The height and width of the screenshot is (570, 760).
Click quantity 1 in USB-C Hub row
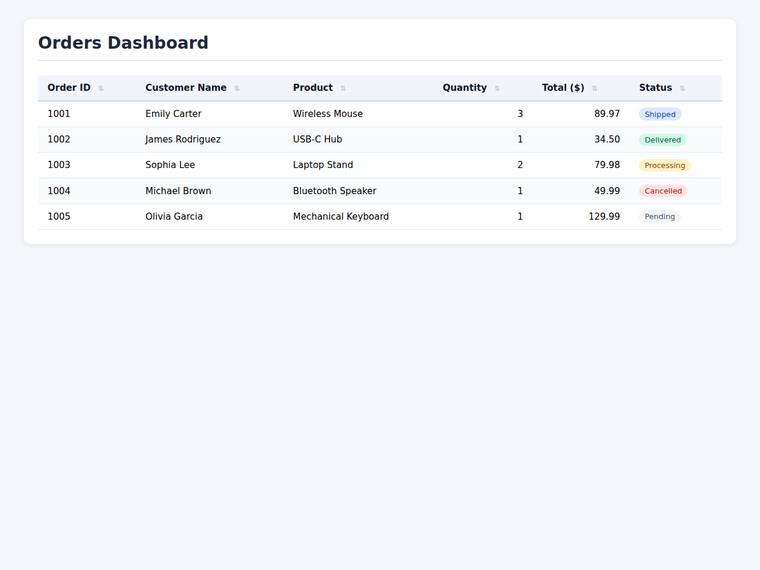520,140
